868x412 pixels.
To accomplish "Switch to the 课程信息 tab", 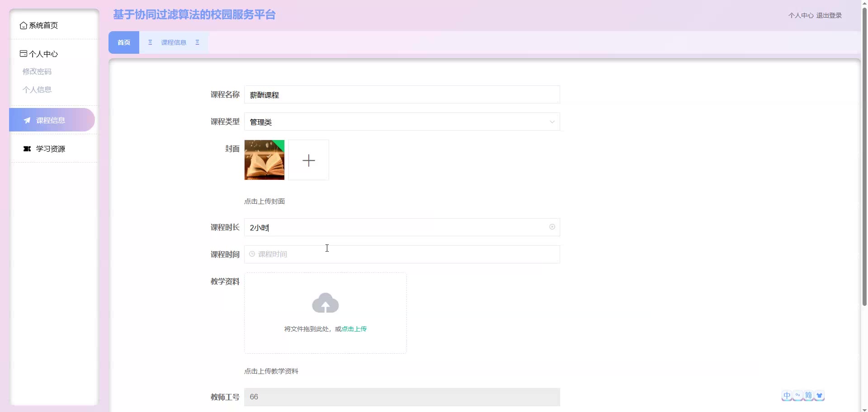I will pos(174,42).
